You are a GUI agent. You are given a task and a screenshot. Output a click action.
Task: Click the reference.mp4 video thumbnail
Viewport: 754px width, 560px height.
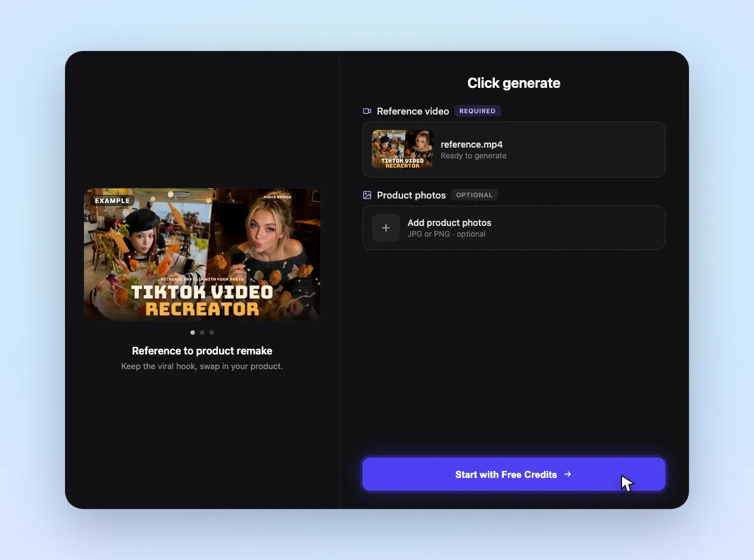pos(402,149)
